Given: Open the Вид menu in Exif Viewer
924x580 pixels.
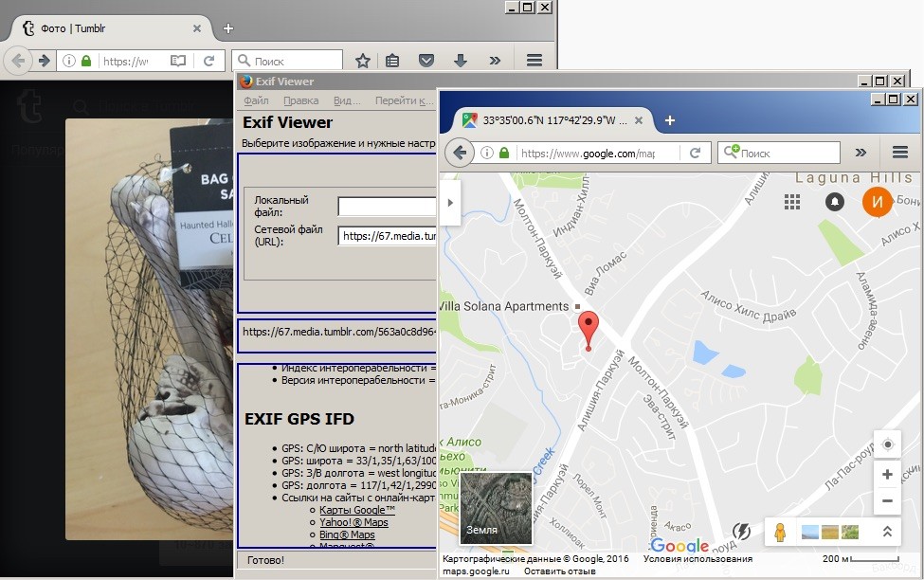Looking at the screenshot, I should coord(347,100).
